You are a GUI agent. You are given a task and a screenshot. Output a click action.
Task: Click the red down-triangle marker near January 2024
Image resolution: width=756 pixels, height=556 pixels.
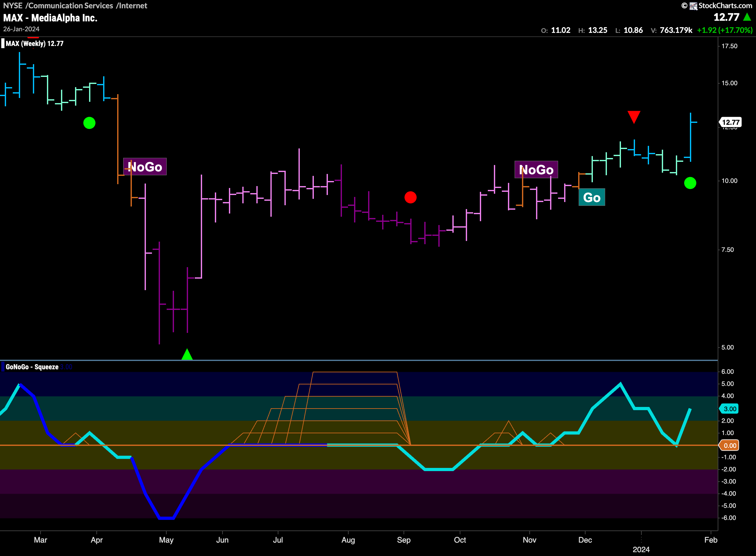pyautogui.click(x=634, y=117)
